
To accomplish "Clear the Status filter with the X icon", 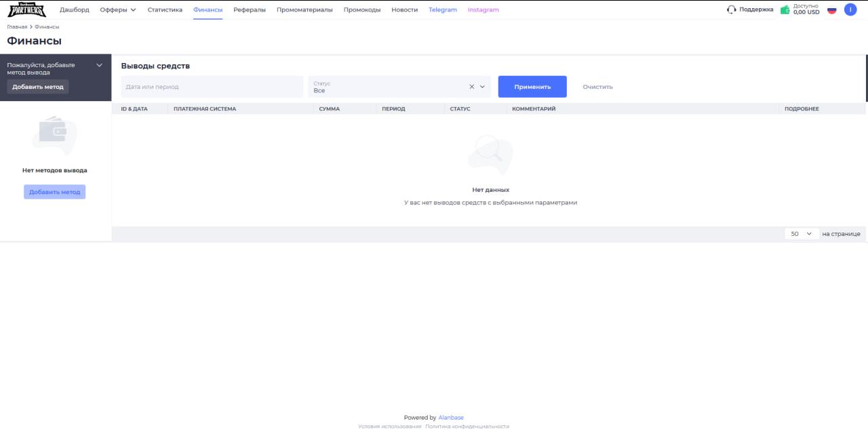I will click(472, 87).
